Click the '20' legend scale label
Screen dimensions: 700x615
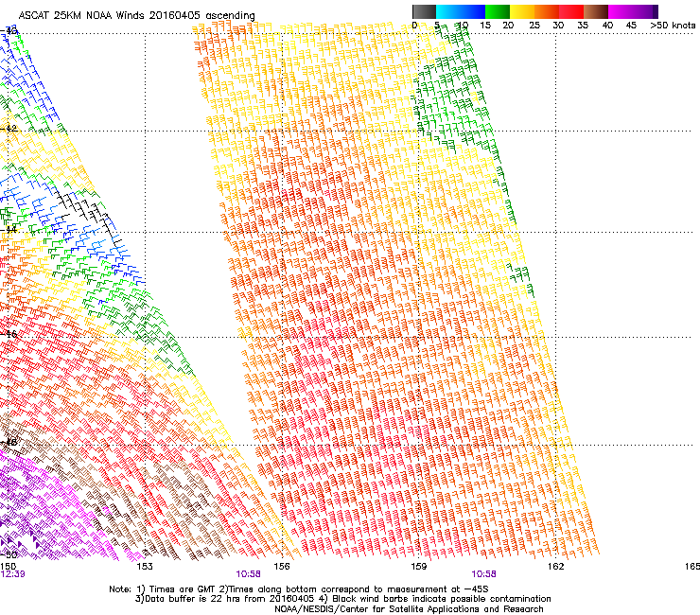click(x=509, y=26)
